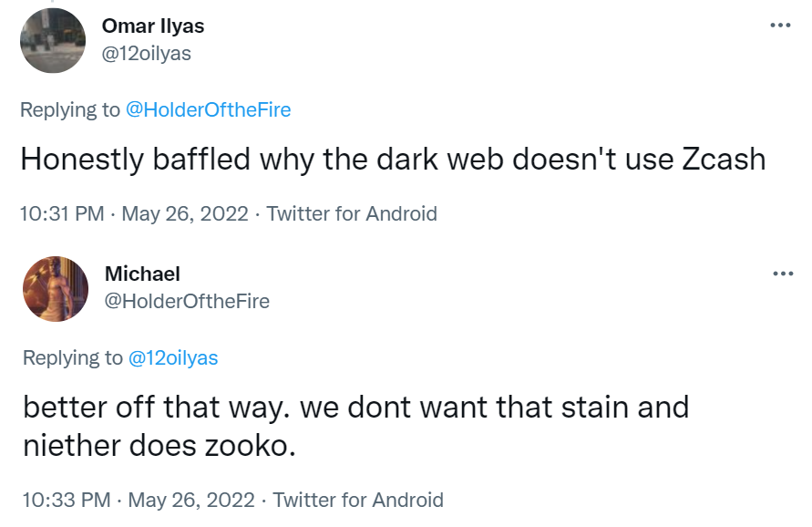Image resolution: width=812 pixels, height=527 pixels.
Task: Click @HolderOftheFire handle under Michael
Action: pyautogui.click(x=187, y=301)
